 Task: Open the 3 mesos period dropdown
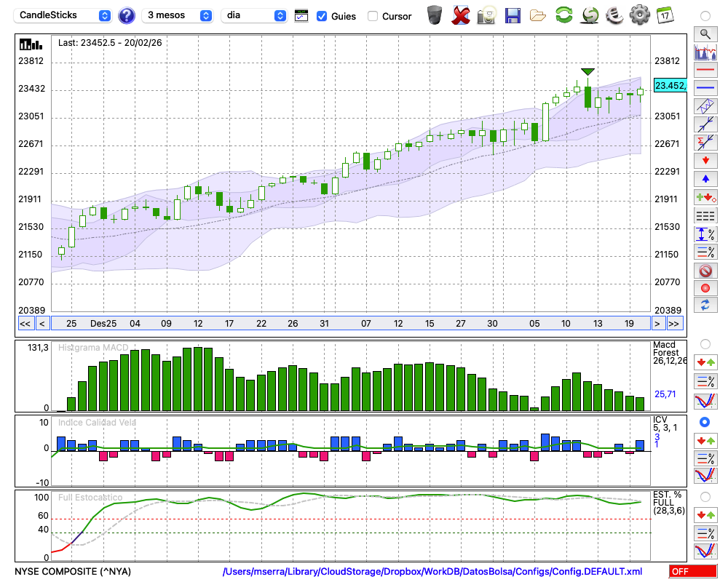[177, 15]
